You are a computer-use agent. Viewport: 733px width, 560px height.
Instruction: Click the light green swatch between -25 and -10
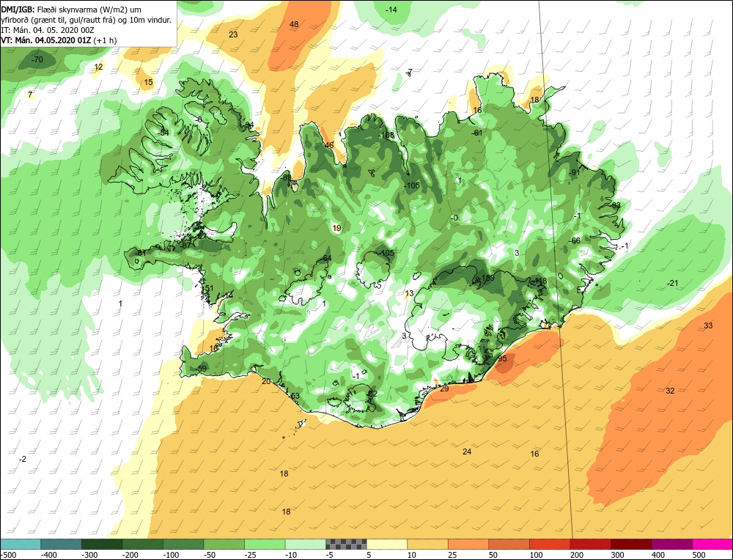(265, 544)
